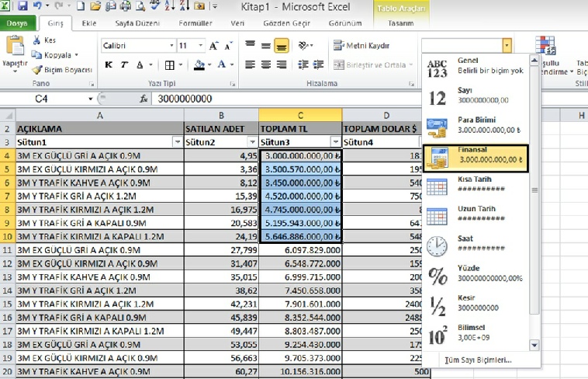
Task: Align text left in cell
Action: point(250,65)
